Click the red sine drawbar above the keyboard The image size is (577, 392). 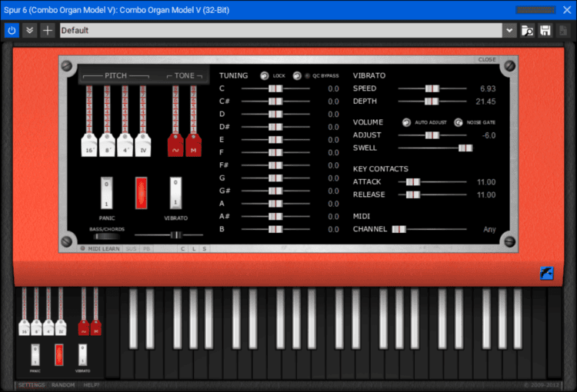click(84, 327)
